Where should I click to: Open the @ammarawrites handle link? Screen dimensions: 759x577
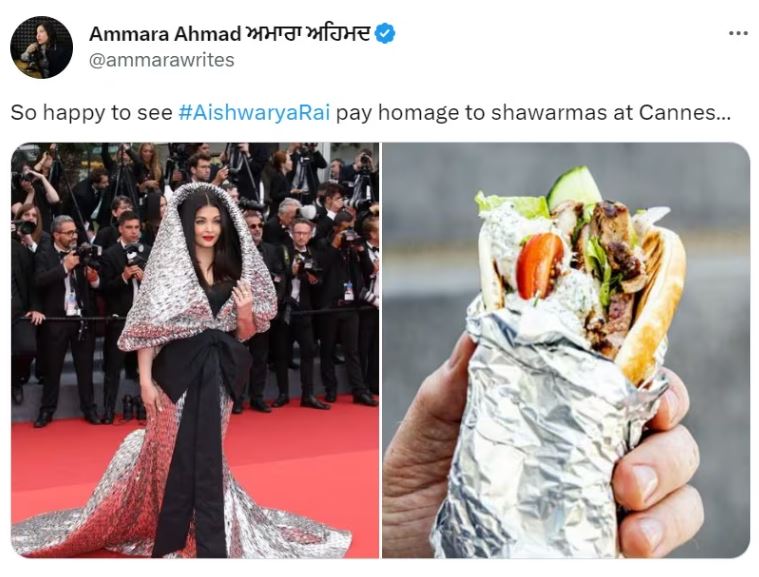(162, 60)
